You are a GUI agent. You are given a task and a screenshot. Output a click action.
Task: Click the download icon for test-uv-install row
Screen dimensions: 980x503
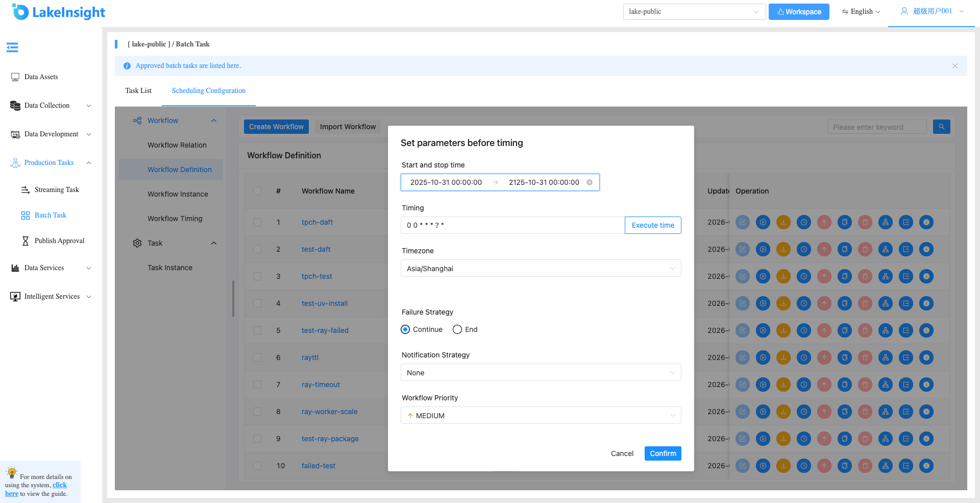click(x=783, y=303)
